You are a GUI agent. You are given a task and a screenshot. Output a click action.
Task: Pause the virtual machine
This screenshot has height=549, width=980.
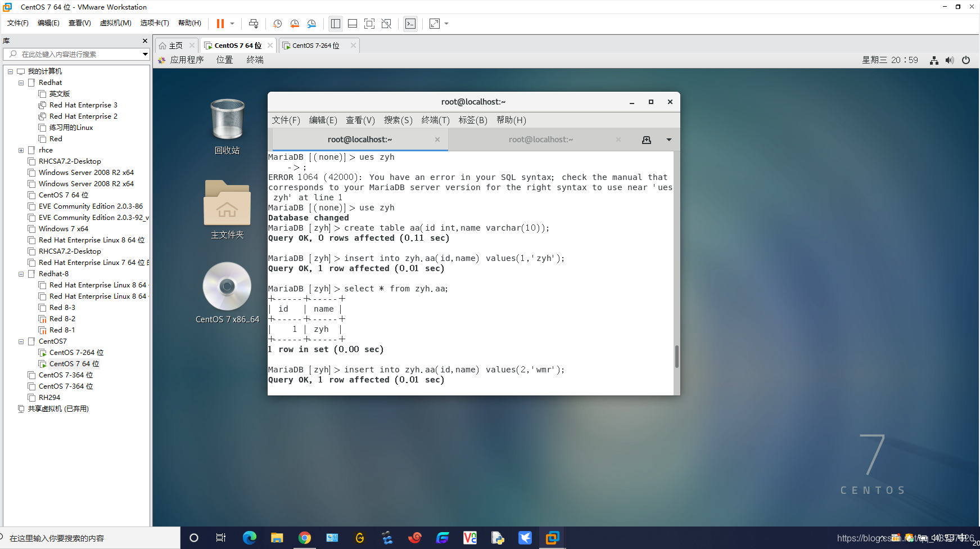[x=220, y=24]
